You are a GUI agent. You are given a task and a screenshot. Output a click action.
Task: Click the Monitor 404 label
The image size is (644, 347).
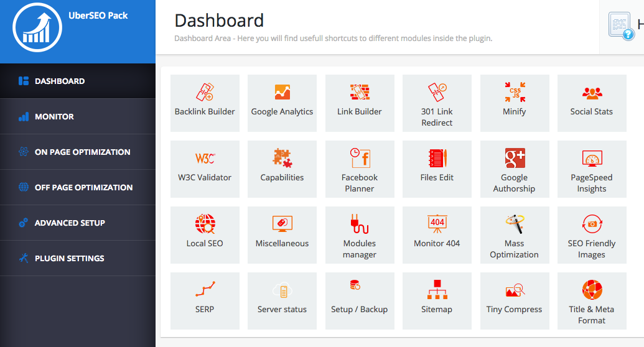point(437,243)
